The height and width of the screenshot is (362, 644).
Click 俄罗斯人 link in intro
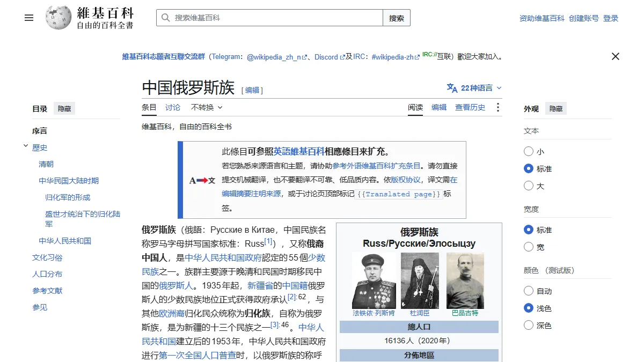(x=175, y=285)
